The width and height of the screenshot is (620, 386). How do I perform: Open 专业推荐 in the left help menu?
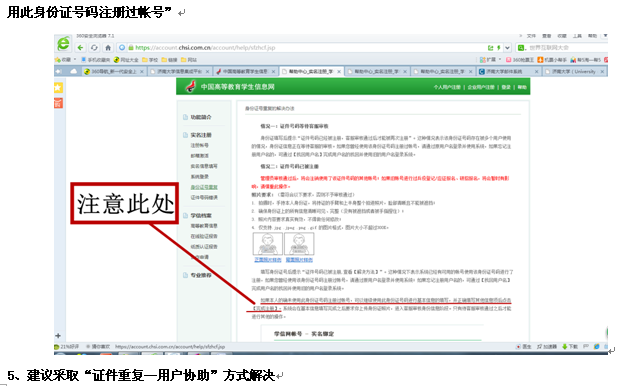201,275
